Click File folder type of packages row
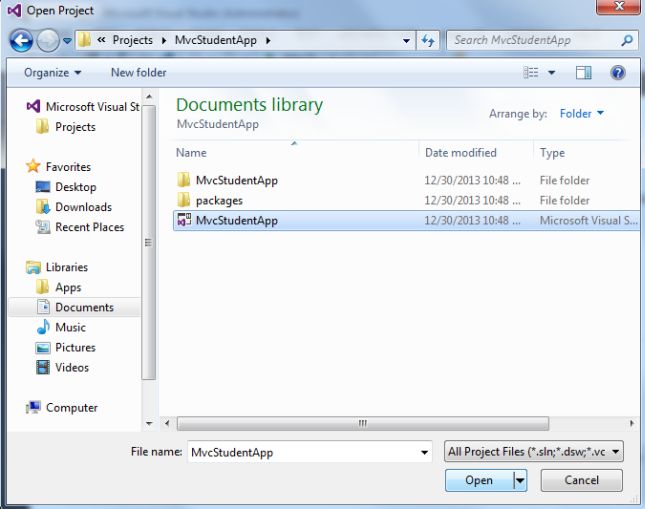 [x=564, y=200]
